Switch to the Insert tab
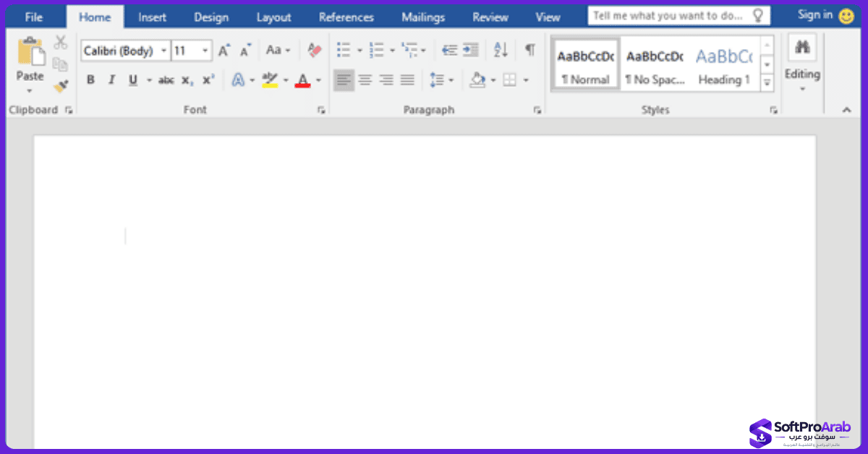 pyautogui.click(x=152, y=17)
